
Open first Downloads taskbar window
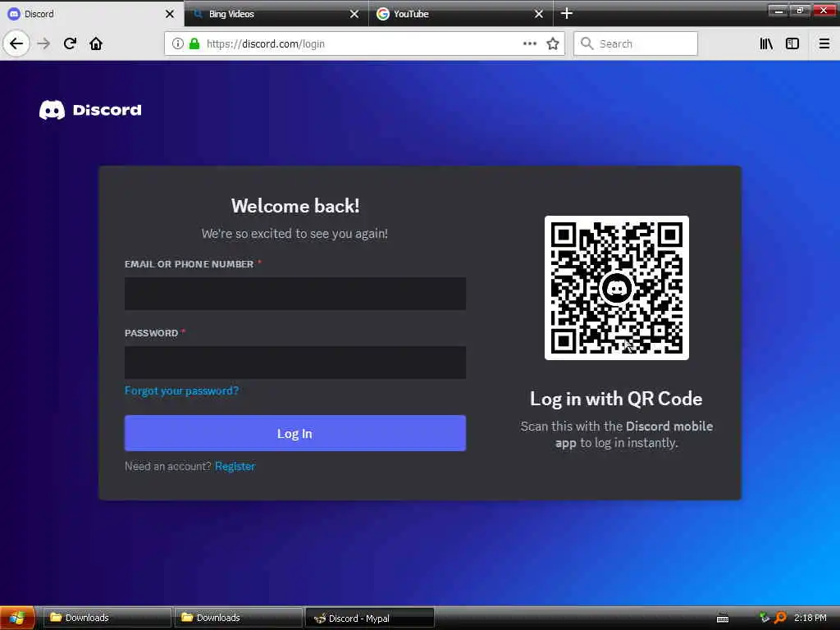[107, 618]
